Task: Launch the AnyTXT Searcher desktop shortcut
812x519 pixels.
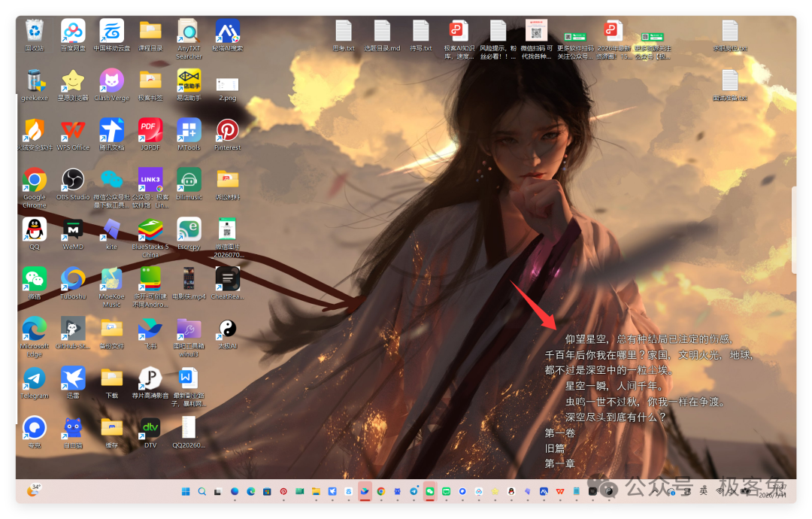Action: coord(189,39)
